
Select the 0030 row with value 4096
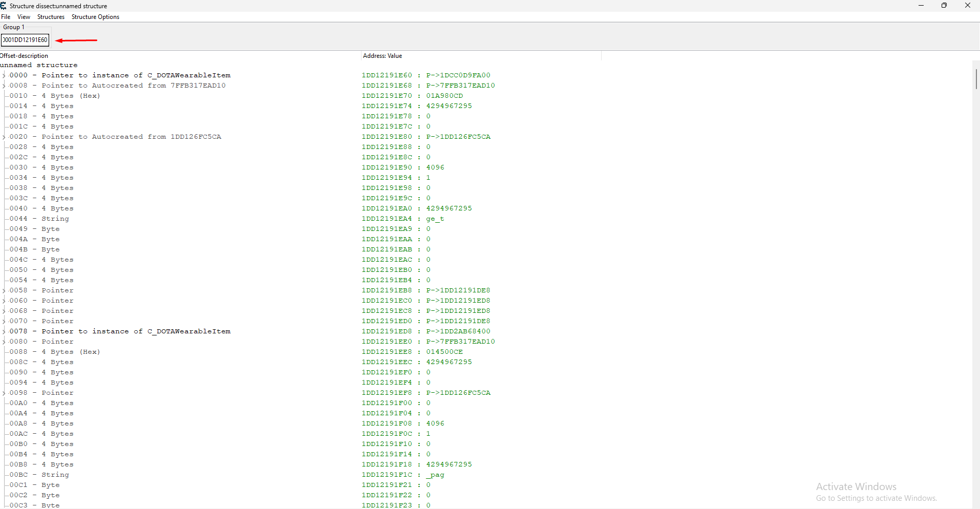pyautogui.click(x=57, y=167)
